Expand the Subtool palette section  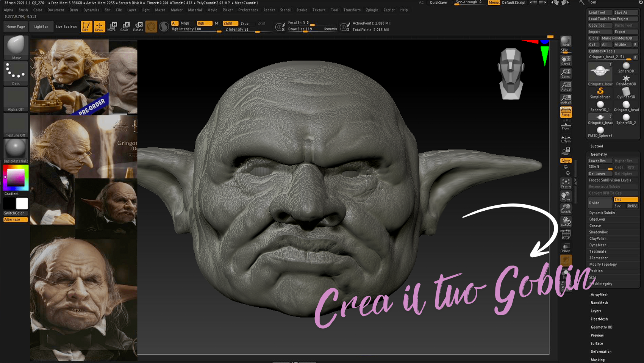(x=597, y=146)
